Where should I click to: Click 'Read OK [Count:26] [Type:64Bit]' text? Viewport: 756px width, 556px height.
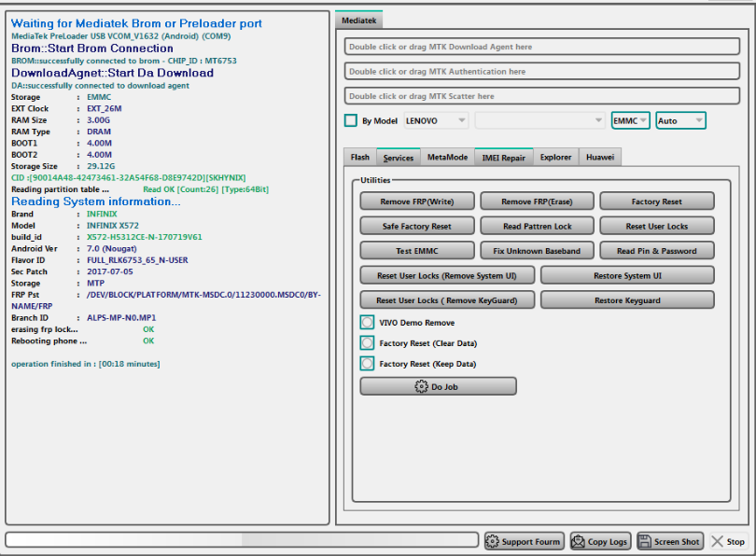[x=206, y=189]
